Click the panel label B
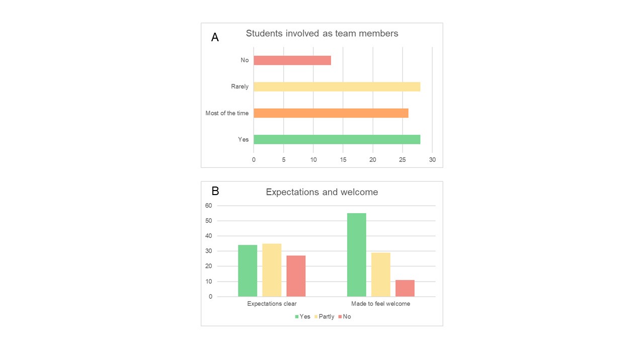 click(215, 191)
